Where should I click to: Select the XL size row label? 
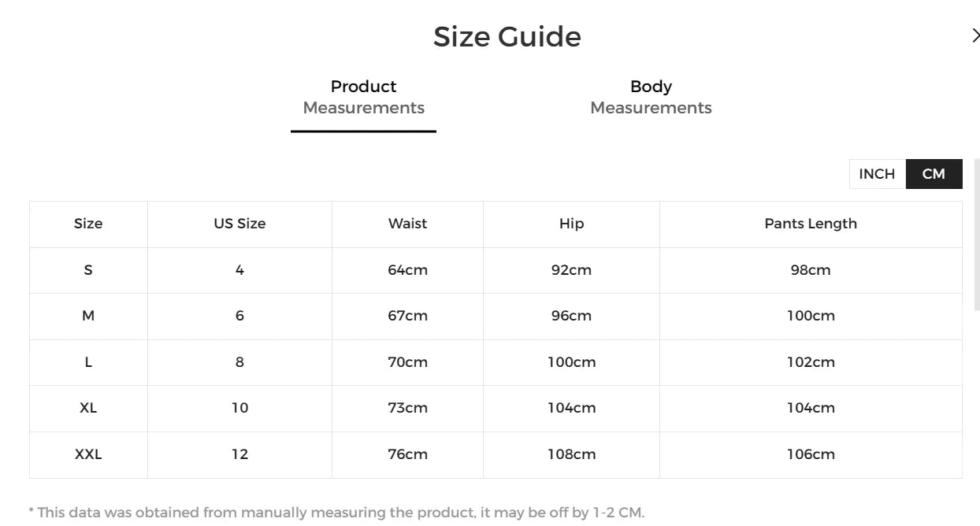88,408
